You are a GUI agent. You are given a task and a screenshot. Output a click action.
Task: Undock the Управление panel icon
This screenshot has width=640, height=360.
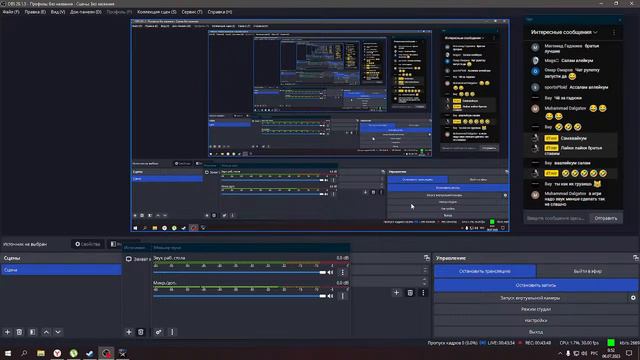[636, 258]
